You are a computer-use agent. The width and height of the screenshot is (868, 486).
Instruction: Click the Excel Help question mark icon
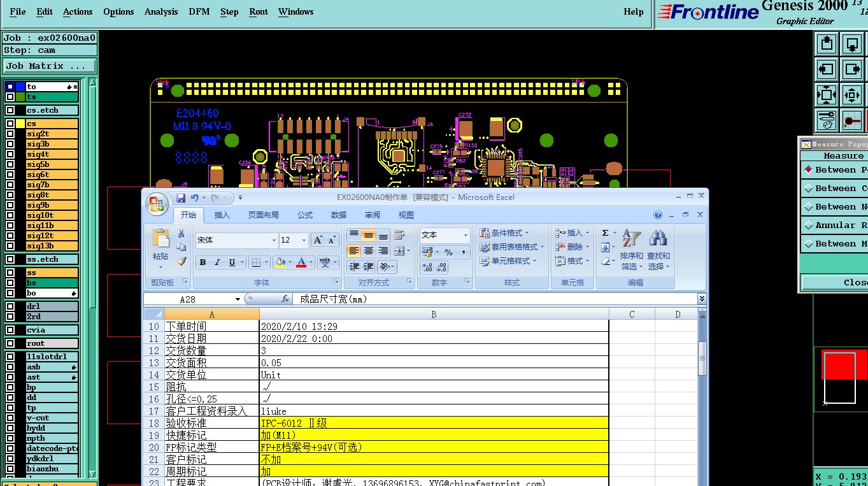coord(658,215)
